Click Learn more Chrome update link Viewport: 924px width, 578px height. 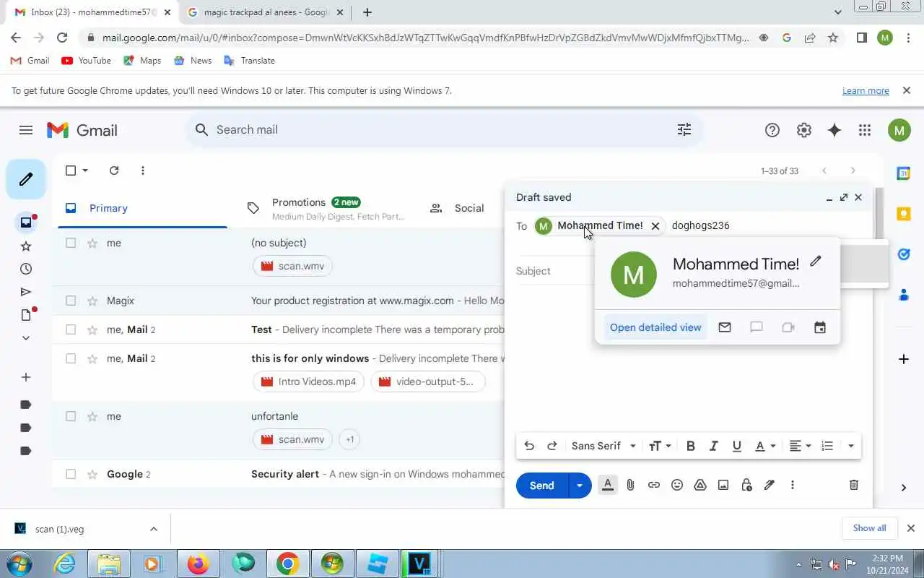coord(866,91)
